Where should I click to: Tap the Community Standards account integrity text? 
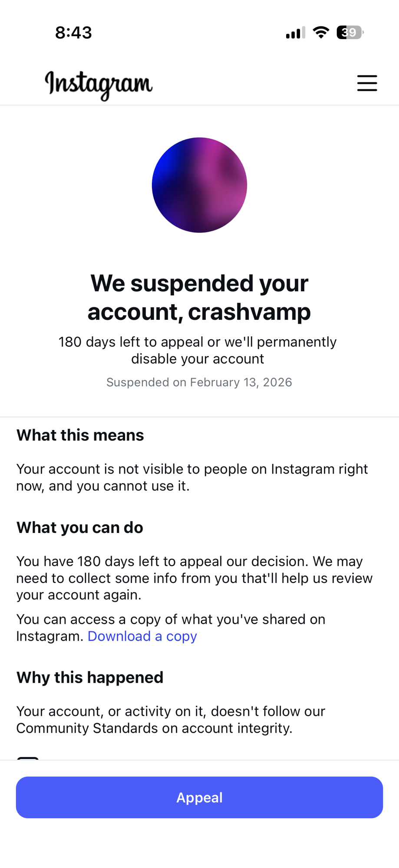coord(171,720)
